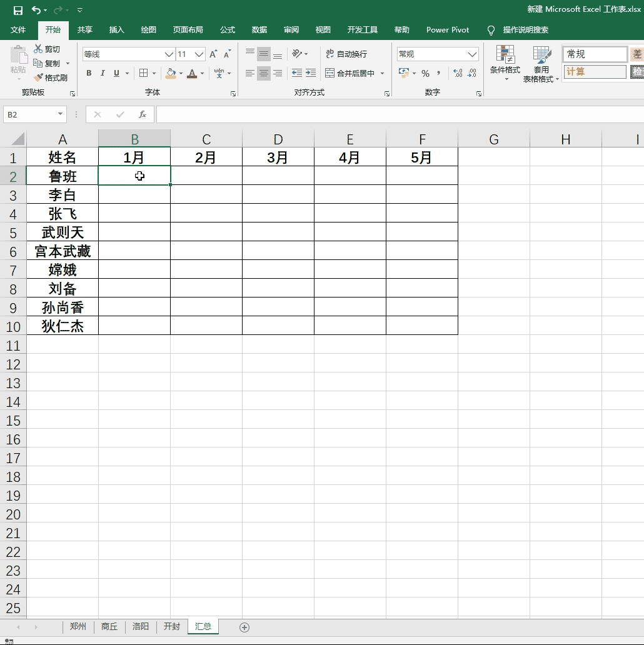Toggle Bold formatting
Image resolution: width=644 pixels, height=645 pixels.
coord(89,73)
